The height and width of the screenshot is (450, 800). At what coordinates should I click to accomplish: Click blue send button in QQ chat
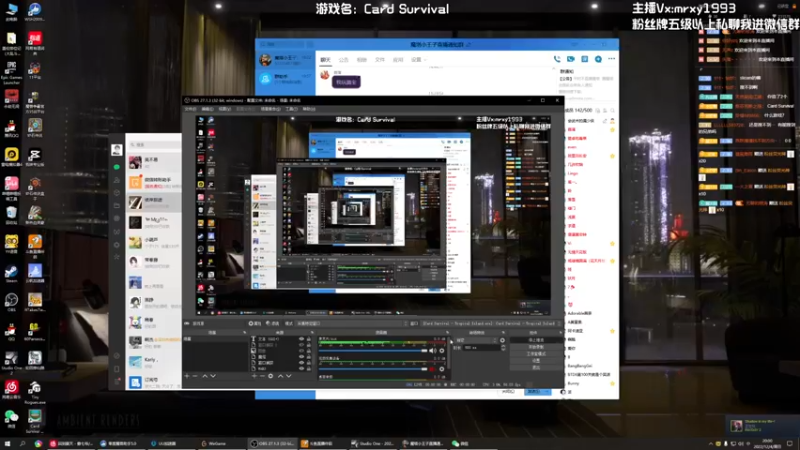pos(537,391)
